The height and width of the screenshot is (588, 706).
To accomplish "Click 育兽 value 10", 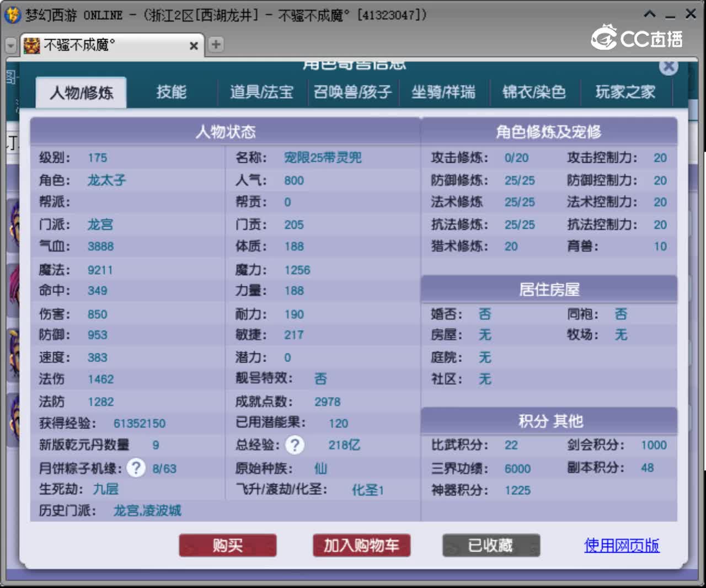I will point(660,247).
